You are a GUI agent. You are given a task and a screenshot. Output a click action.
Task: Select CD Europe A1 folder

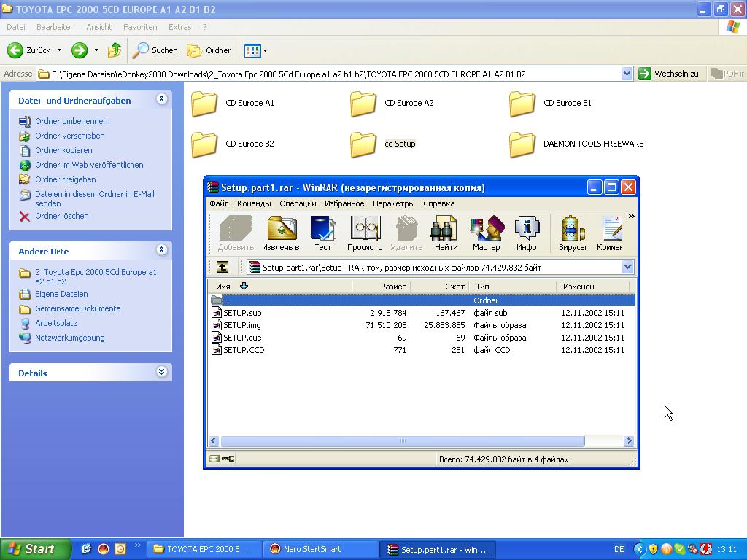click(x=233, y=104)
